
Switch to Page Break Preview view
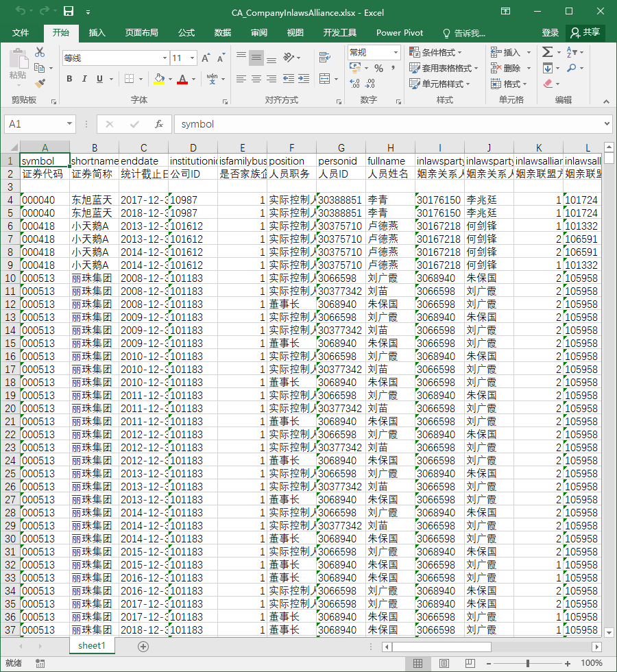tap(470, 663)
